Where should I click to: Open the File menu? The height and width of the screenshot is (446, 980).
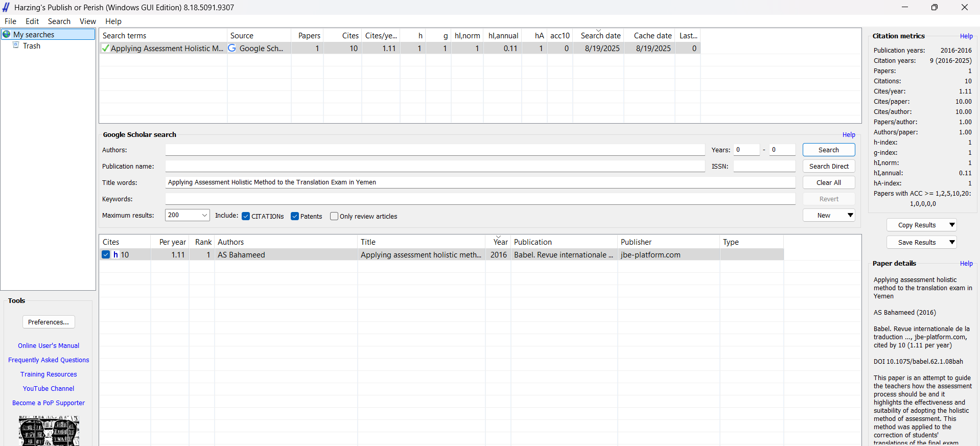click(x=10, y=21)
